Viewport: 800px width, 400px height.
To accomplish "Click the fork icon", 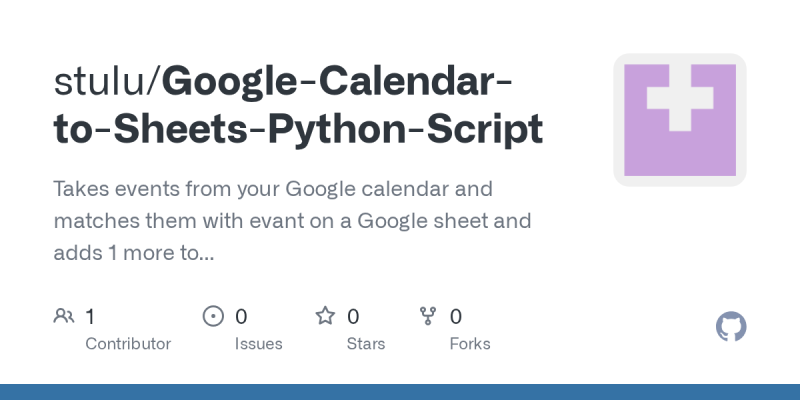I will click(x=428, y=317).
